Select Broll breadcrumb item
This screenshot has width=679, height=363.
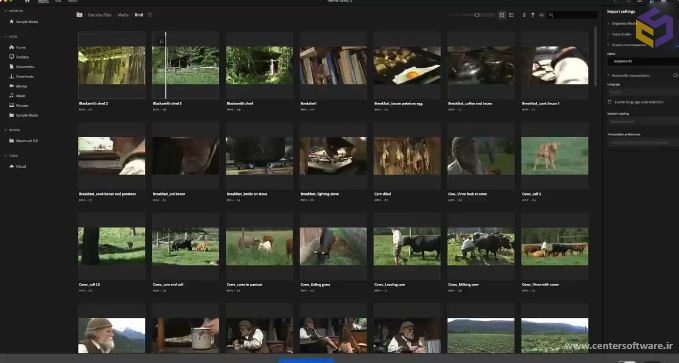pyautogui.click(x=139, y=15)
